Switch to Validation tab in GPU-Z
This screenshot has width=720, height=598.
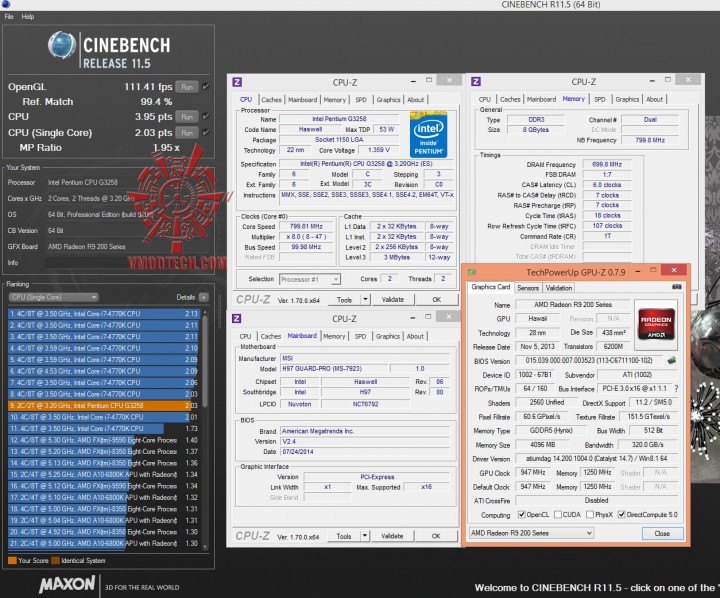[x=559, y=288]
